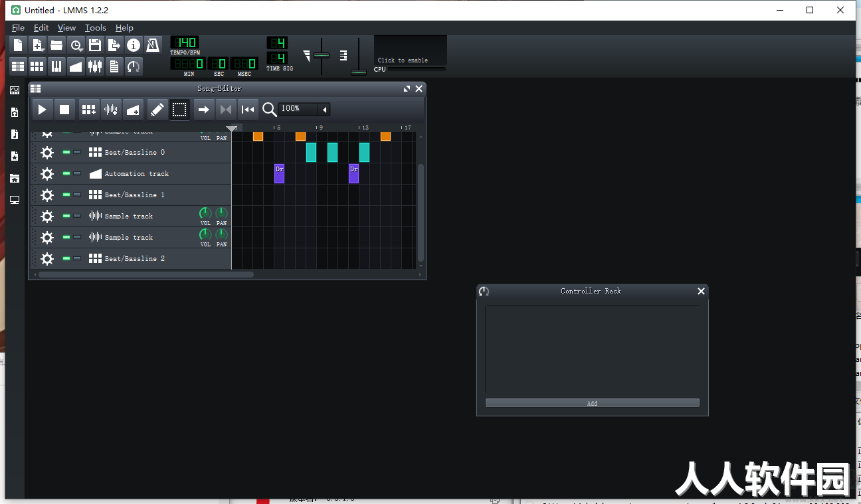861x504 pixels.
Task: Open My Projects in the sidebar
Action: point(15,112)
